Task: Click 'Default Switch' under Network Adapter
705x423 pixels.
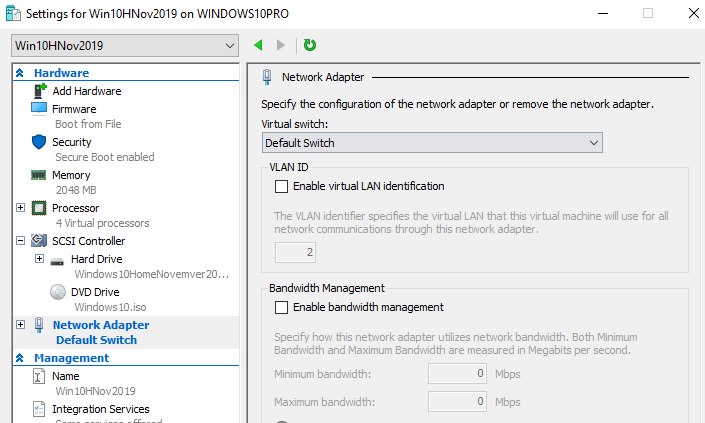Action: tap(96, 340)
